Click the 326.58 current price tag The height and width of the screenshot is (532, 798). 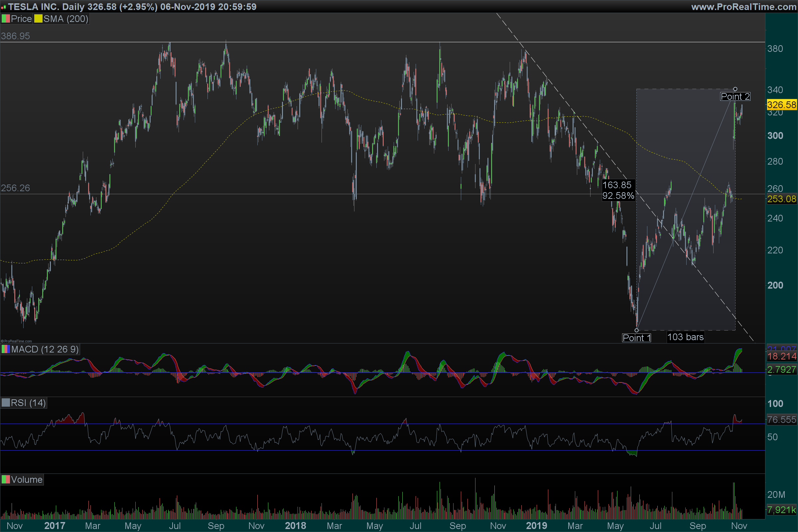point(781,104)
